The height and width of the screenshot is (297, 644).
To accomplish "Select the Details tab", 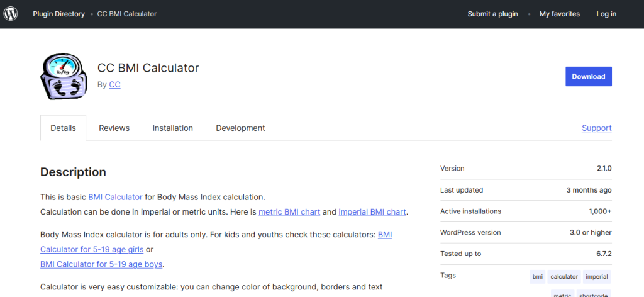I will (x=64, y=128).
